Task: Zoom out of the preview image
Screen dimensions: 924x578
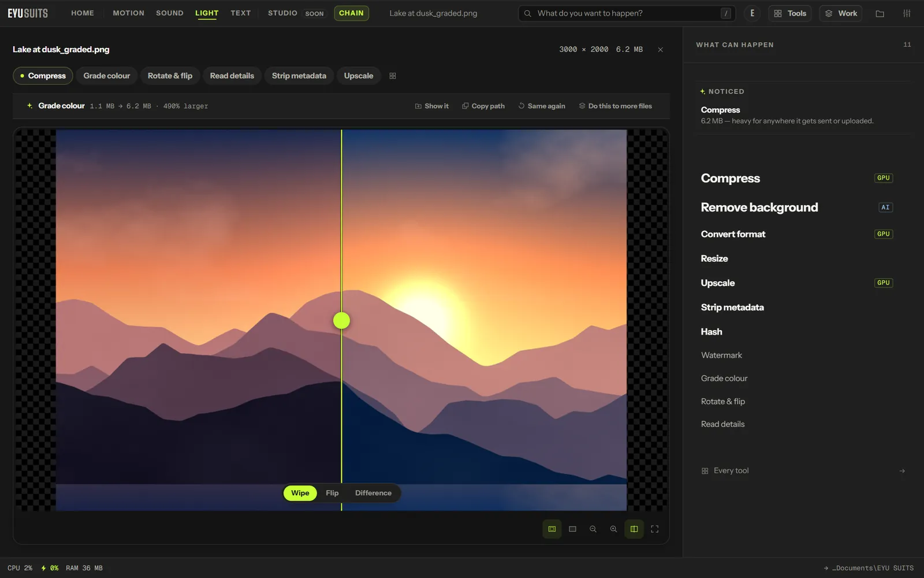Action: [x=593, y=529]
